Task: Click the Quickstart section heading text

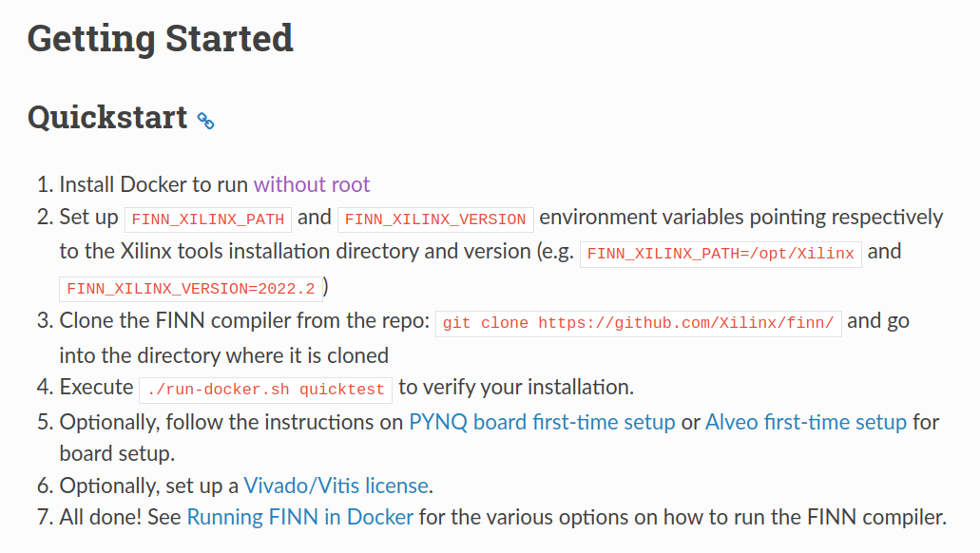Action: [107, 118]
